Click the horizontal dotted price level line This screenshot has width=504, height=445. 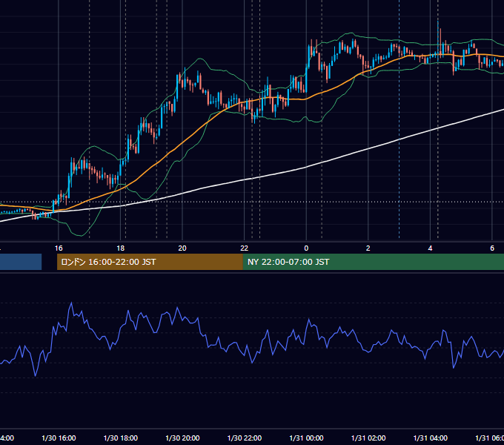coord(252,202)
